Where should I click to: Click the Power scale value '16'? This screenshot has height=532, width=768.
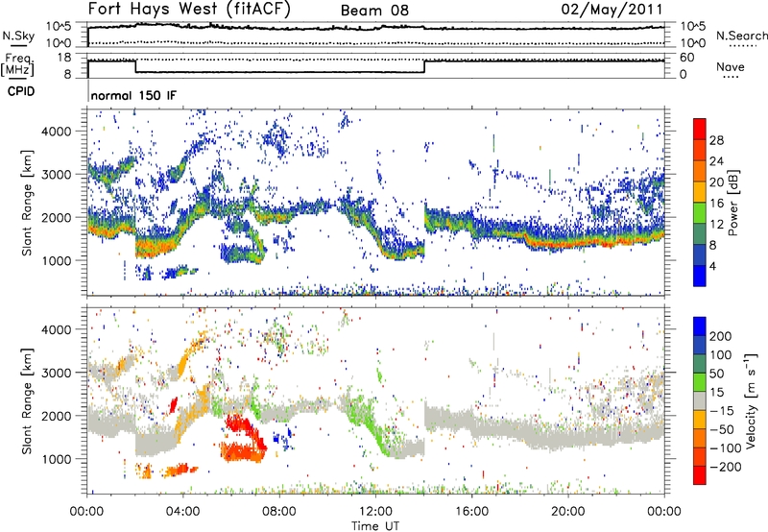[716, 204]
